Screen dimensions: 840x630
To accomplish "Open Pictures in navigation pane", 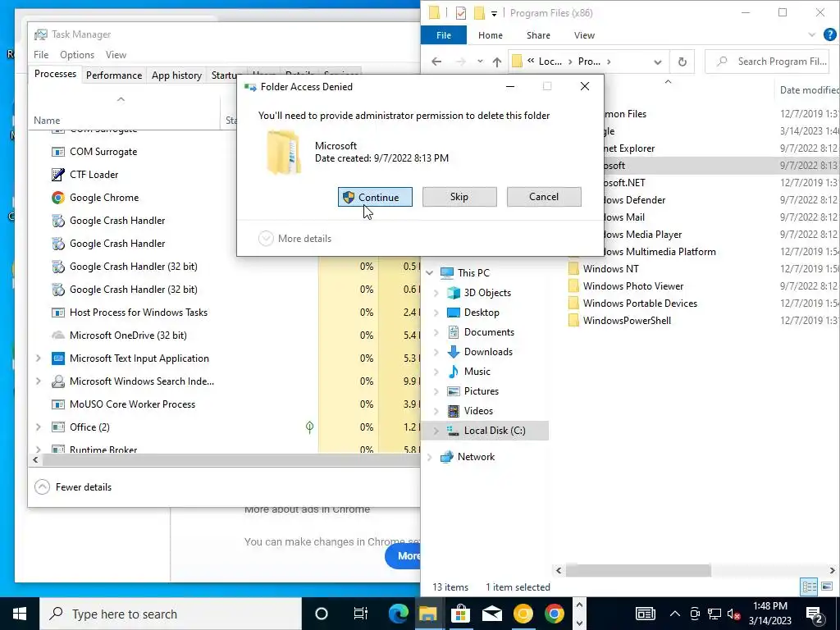I will pyautogui.click(x=481, y=391).
